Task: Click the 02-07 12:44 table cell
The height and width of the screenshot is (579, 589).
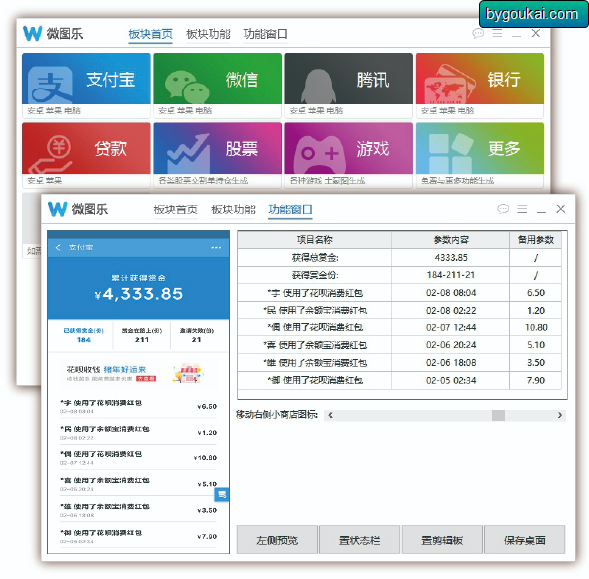Action: tap(451, 327)
